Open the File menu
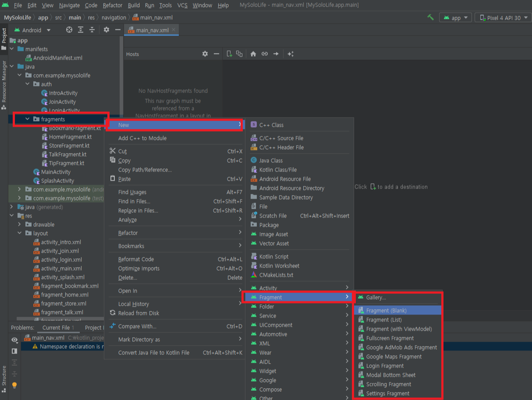Image resolution: width=532 pixels, height=400 pixels. 18,5
